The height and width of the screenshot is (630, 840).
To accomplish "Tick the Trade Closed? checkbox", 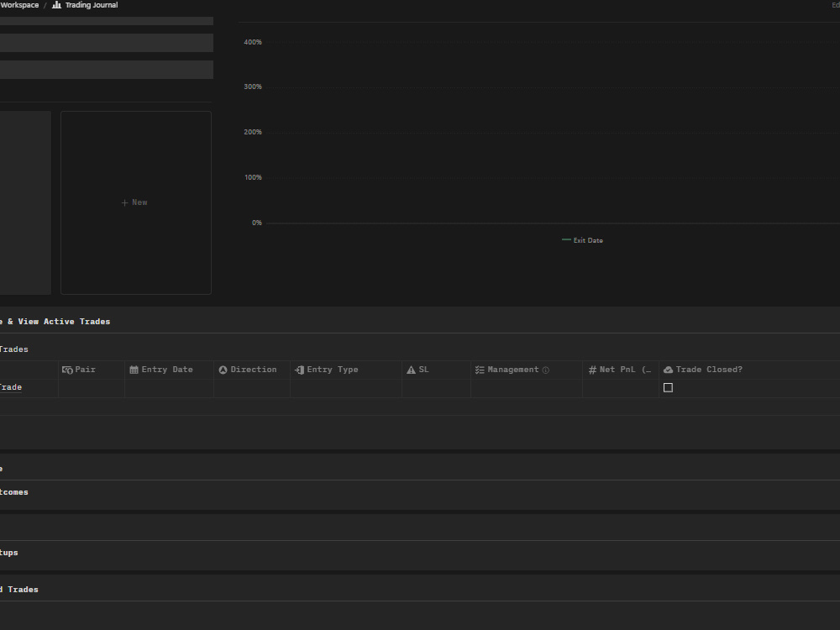I will coord(668,387).
